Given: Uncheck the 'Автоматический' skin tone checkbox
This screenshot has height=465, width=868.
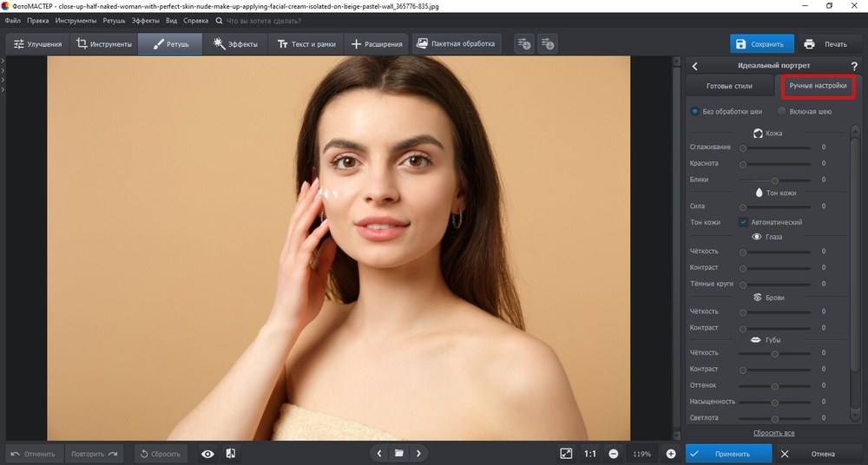Looking at the screenshot, I should pyautogui.click(x=743, y=222).
